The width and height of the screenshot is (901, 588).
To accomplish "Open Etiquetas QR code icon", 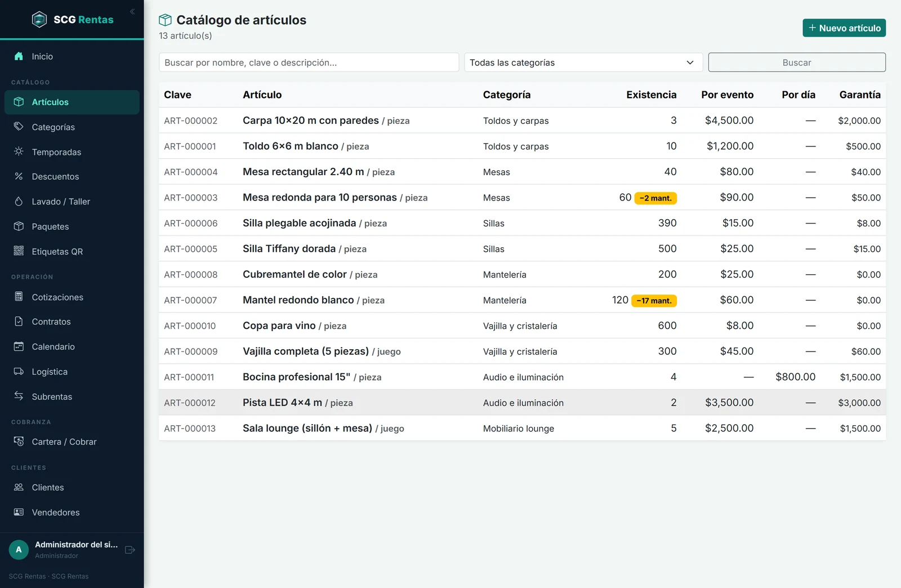I will click(19, 251).
